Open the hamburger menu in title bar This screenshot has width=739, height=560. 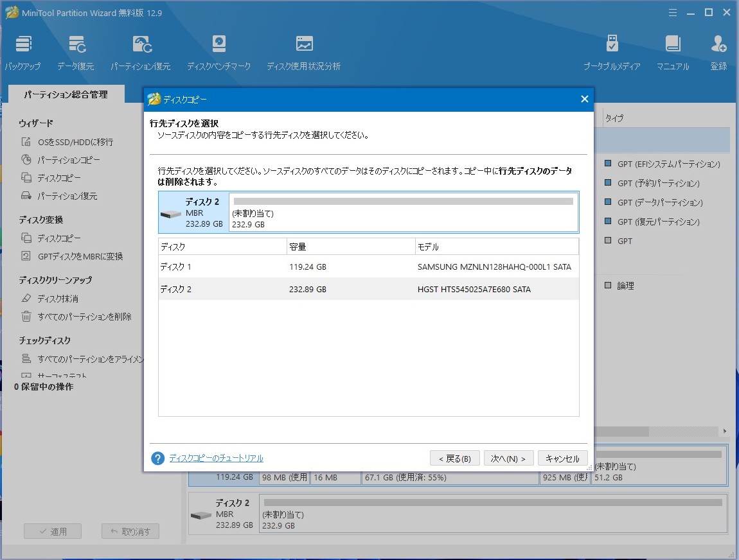tap(672, 12)
